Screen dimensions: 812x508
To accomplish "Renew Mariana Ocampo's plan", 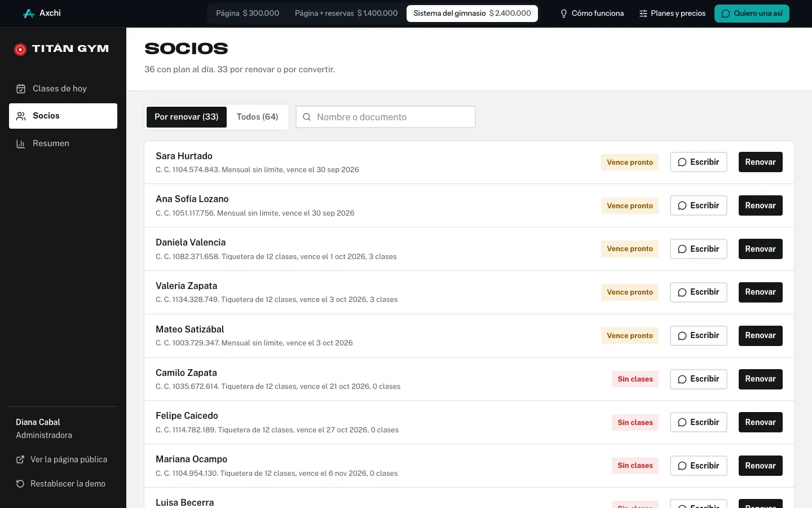I will click(761, 466).
